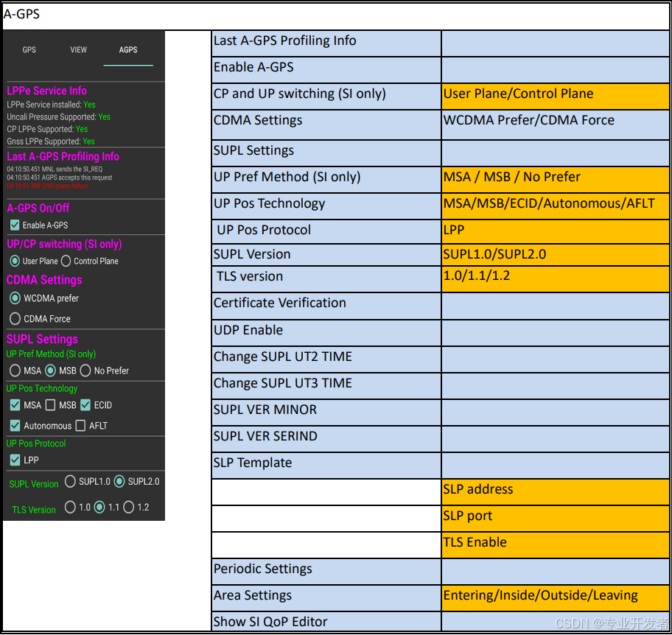The height and width of the screenshot is (635, 672).
Task: Switch to the GPS tab
Action: pos(29,49)
